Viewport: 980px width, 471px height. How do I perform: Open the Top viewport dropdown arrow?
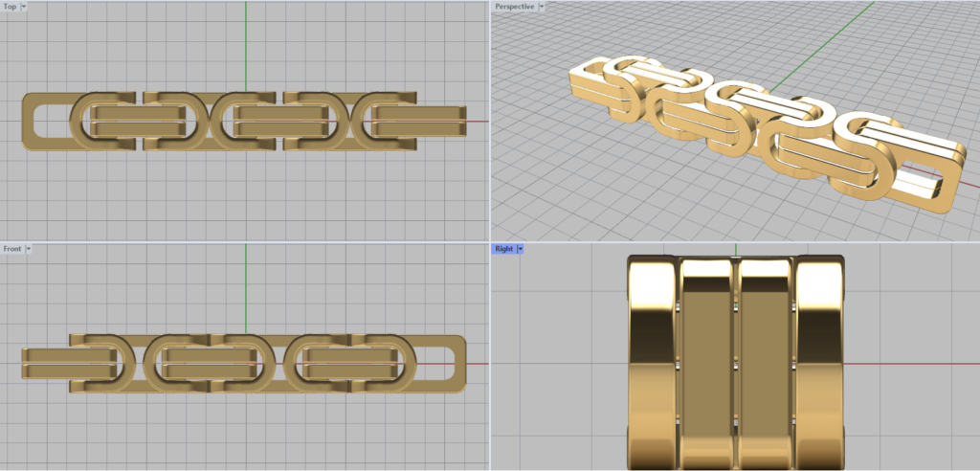click(x=24, y=7)
